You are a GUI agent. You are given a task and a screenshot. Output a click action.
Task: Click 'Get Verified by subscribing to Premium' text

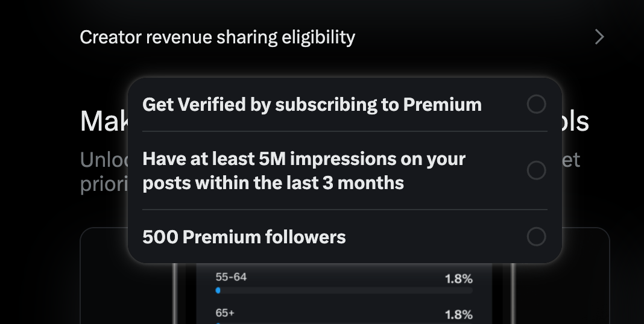pos(312,104)
